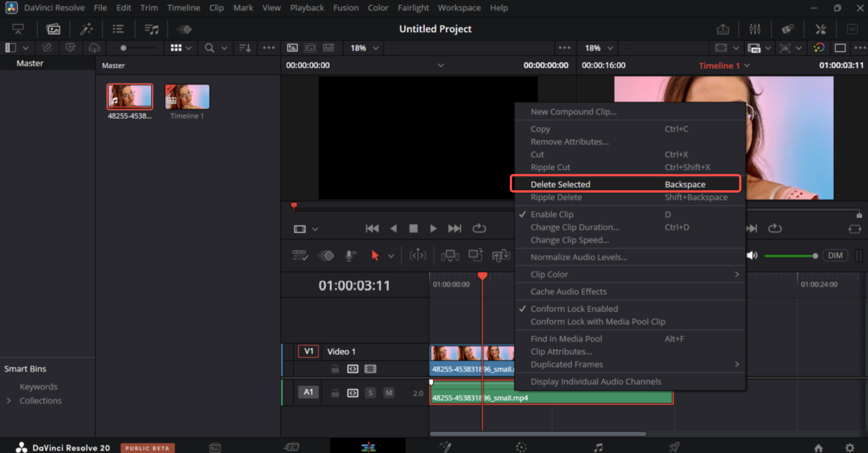This screenshot has height=453, width=868.
Task: Expand the Duplicated Frames submenu
Action: (x=630, y=364)
